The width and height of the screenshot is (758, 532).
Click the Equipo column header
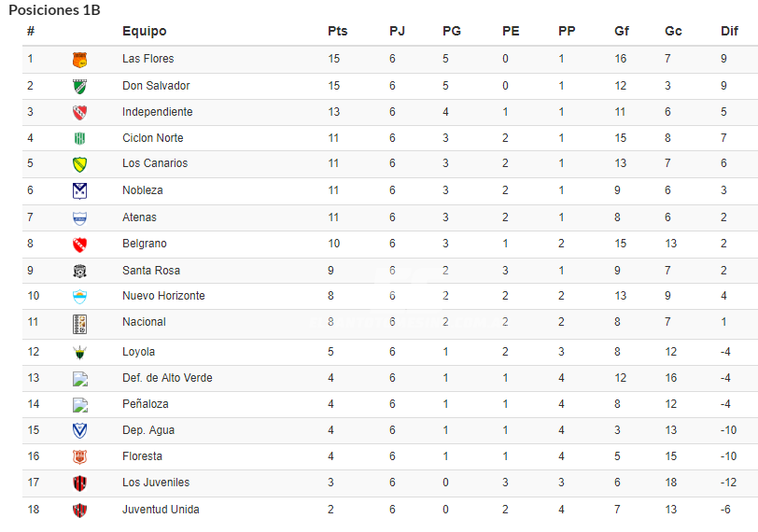(x=144, y=32)
